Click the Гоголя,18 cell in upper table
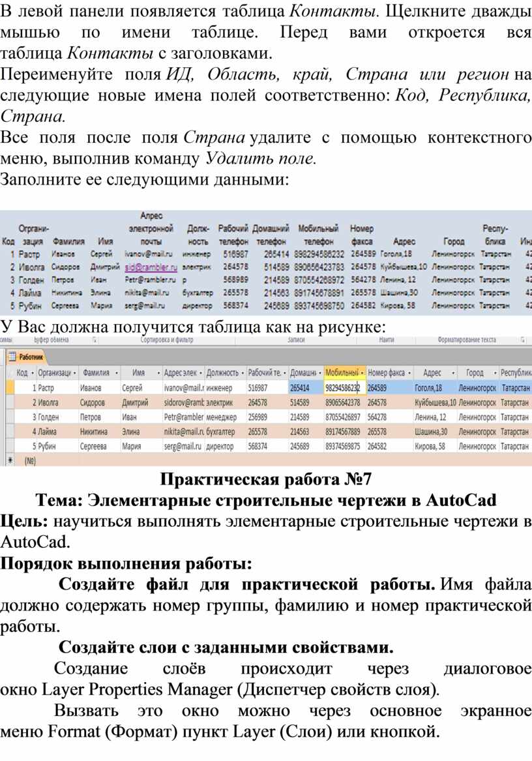 [x=396, y=254]
